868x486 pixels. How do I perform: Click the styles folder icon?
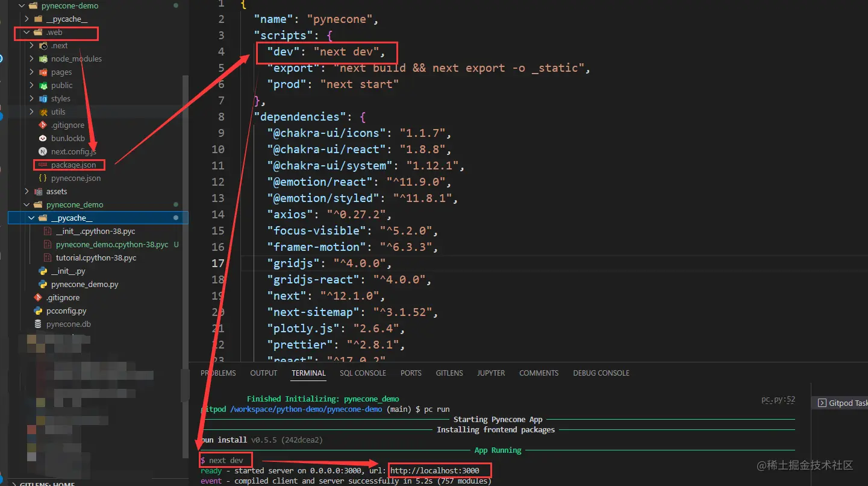43,99
